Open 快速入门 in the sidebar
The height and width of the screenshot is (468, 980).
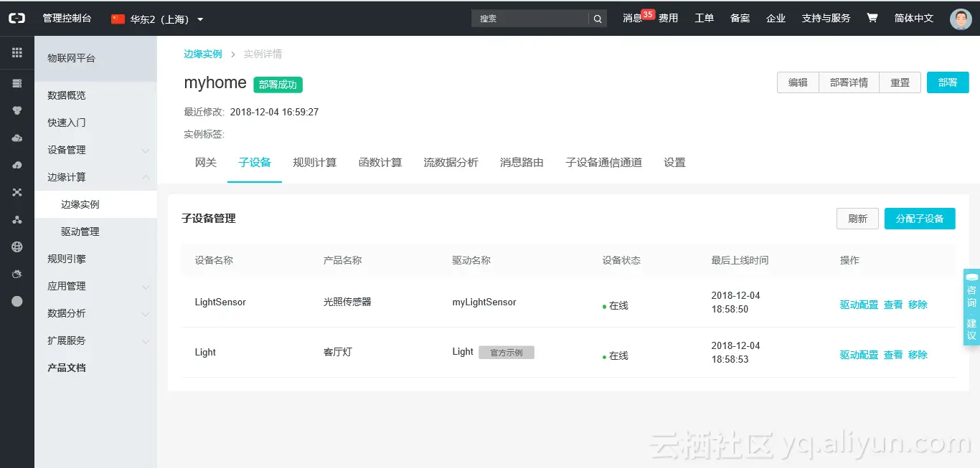95,123
